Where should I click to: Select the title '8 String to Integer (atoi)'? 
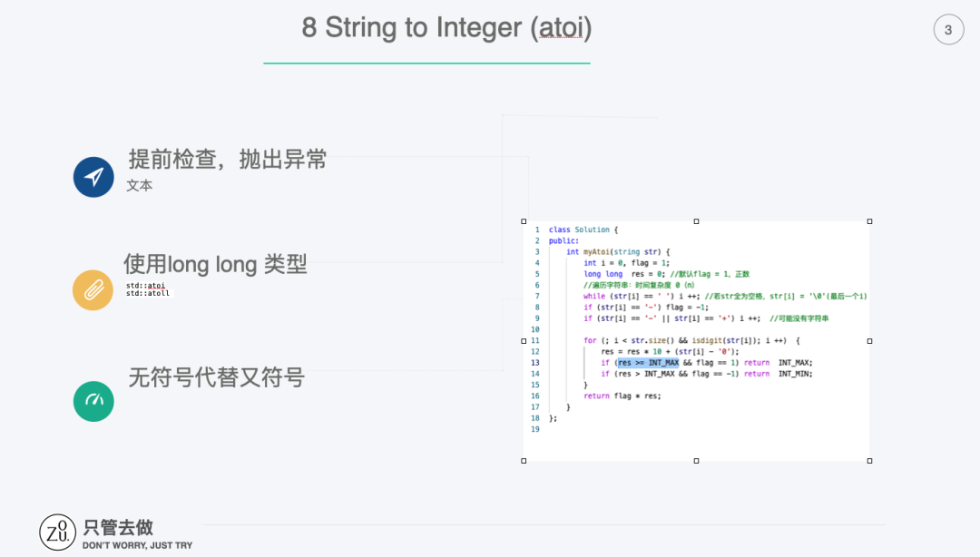446,28
